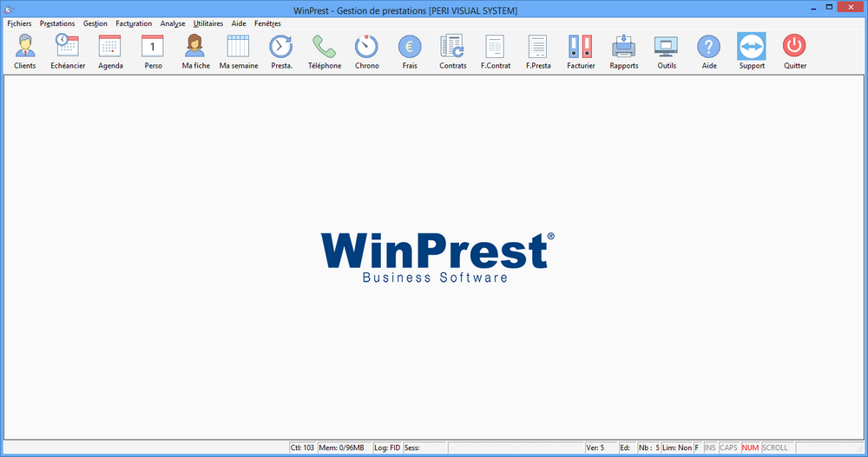Click the CAPS indicator in status bar

tap(728, 447)
